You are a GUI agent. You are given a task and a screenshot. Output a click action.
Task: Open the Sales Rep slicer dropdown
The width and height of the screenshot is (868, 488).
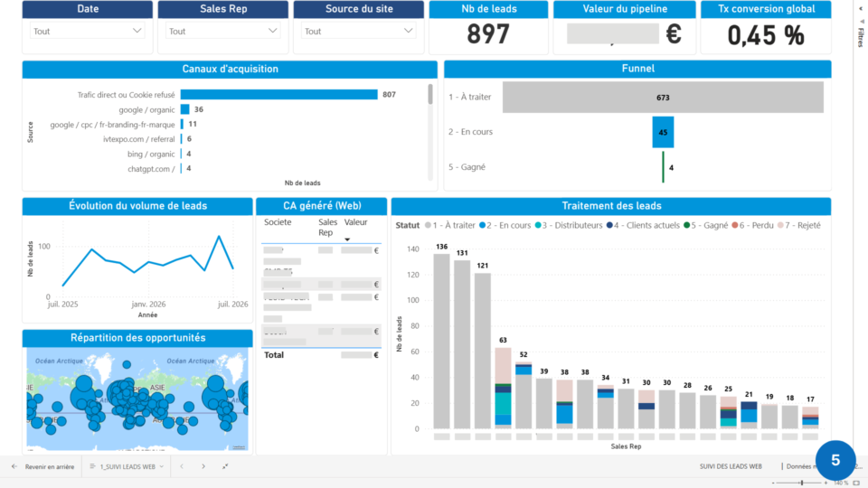[x=223, y=31]
